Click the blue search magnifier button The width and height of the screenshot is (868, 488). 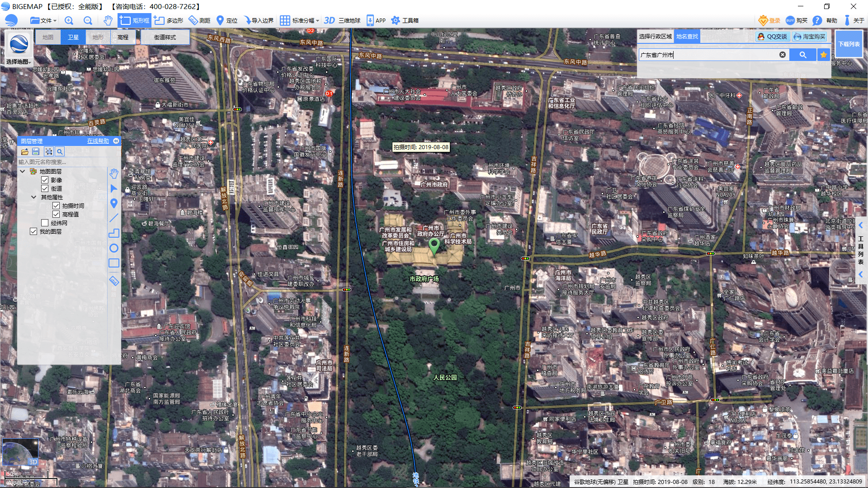pos(803,55)
